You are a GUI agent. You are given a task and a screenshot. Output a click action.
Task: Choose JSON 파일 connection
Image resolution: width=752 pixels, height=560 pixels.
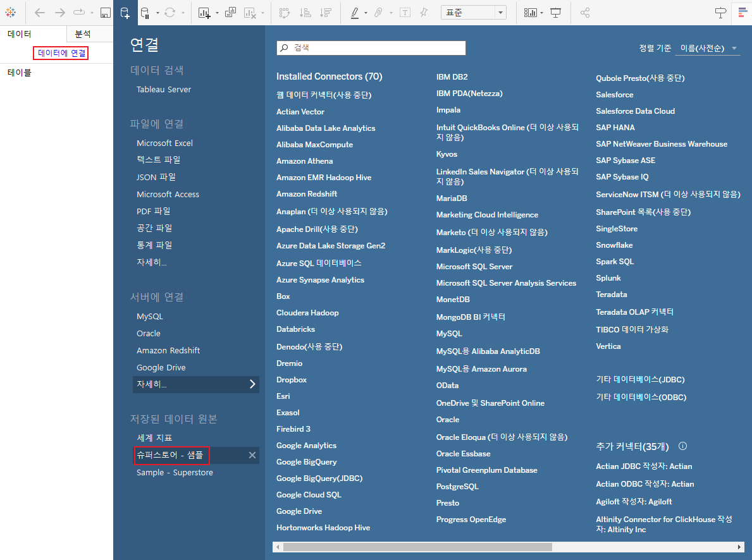coord(156,177)
